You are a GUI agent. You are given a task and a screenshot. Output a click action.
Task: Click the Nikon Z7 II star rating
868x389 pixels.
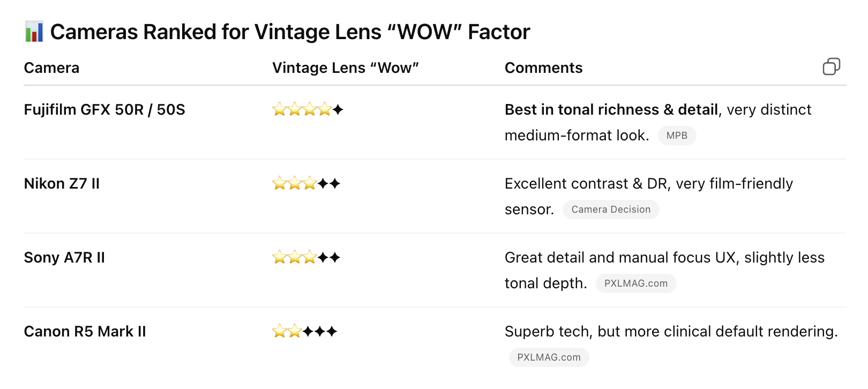coord(306,184)
